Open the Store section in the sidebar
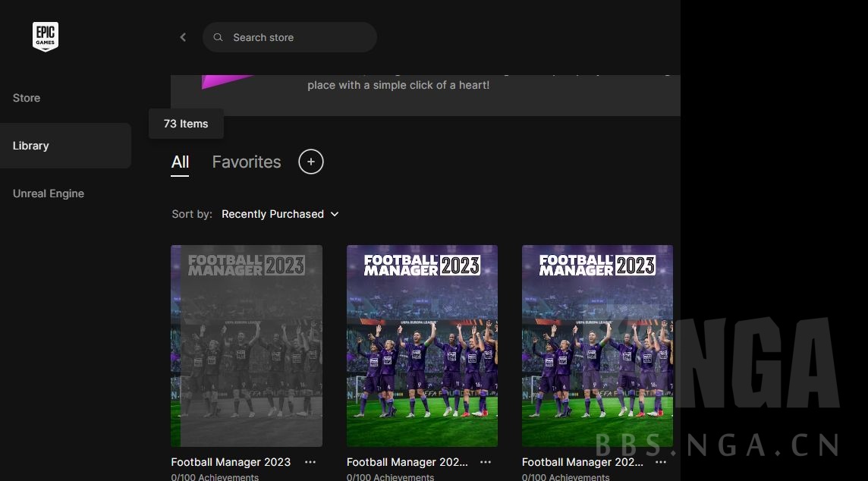This screenshot has height=481, width=868. [x=26, y=97]
